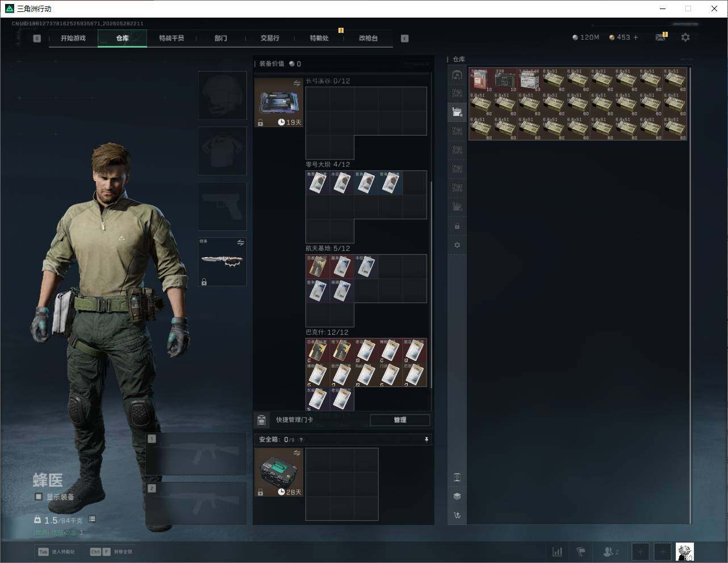The image size is (728, 563).
Task: Select the bottom faded container sidebar tab
Action: pos(457,207)
